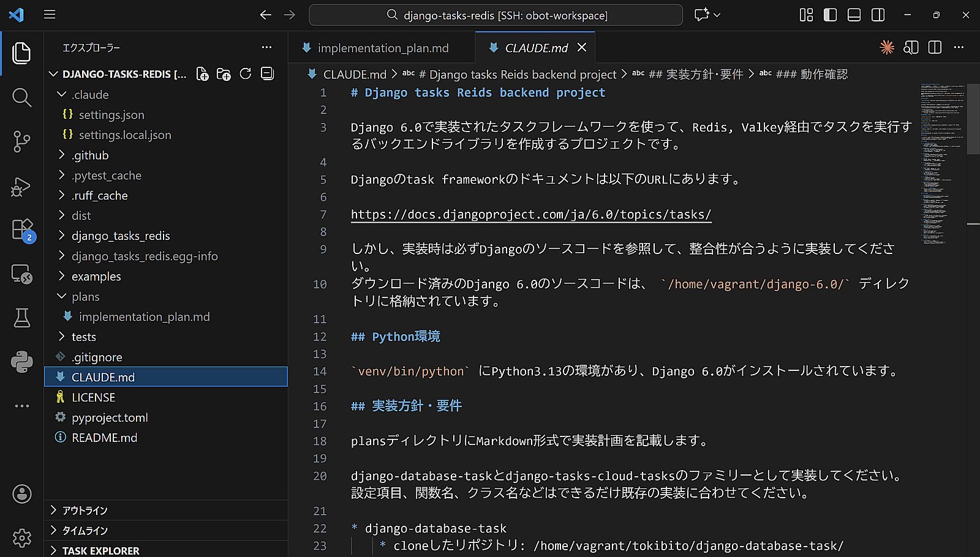
Task: Launch Claude Code from editor toolbar
Action: click(887, 47)
